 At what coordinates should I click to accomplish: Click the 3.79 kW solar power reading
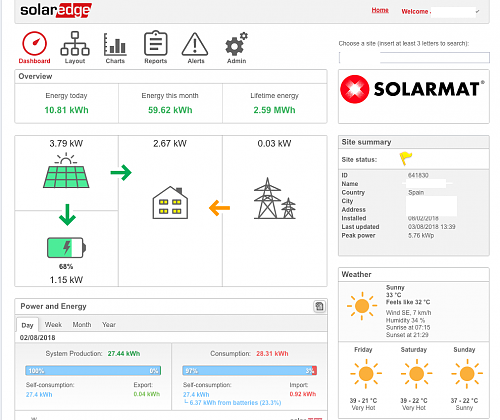(x=66, y=144)
